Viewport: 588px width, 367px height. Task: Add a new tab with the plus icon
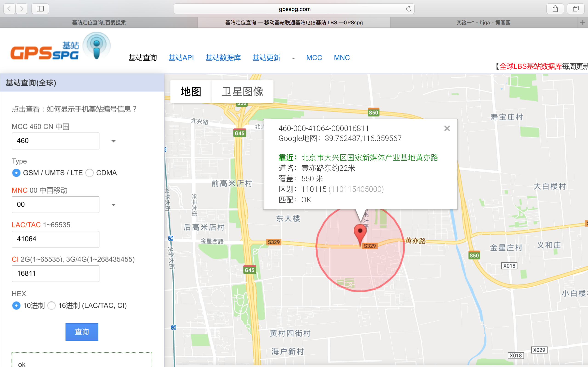click(582, 23)
